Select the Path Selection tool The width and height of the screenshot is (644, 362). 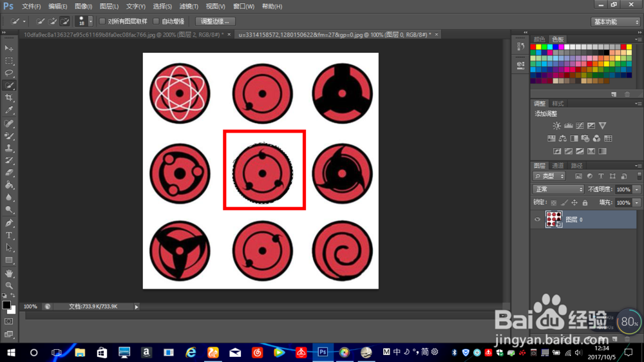[x=8, y=248]
